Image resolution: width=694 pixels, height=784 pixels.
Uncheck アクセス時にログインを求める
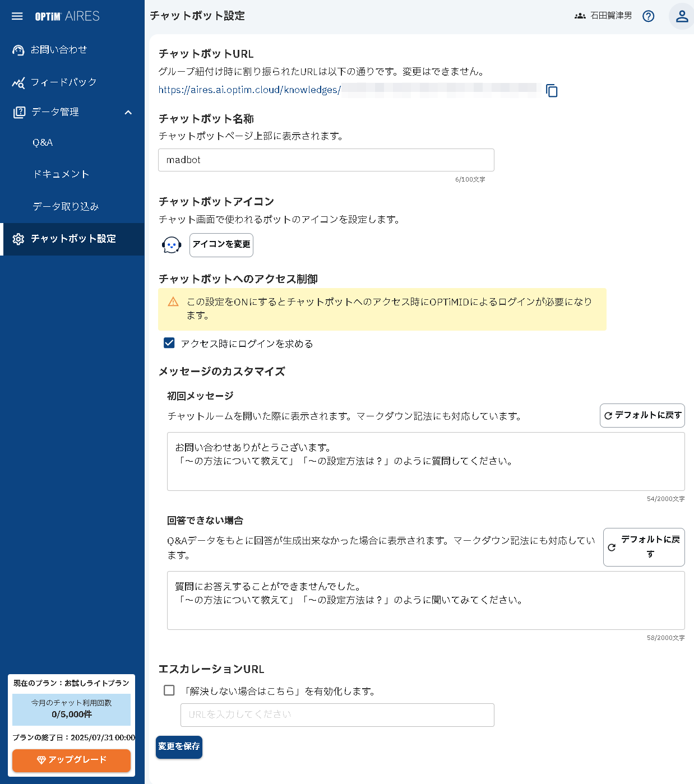169,343
